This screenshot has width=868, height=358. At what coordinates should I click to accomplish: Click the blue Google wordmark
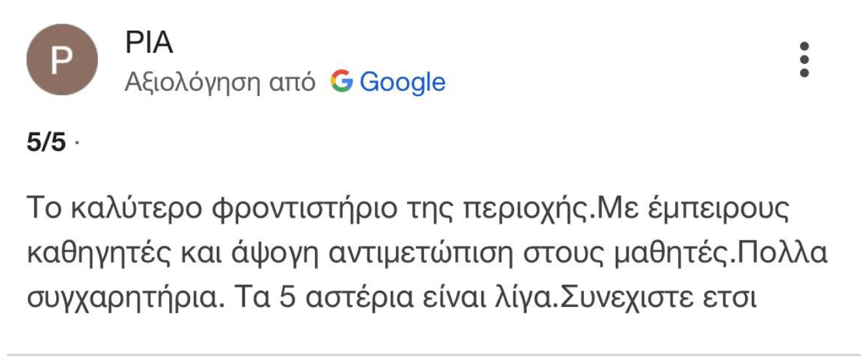click(402, 82)
